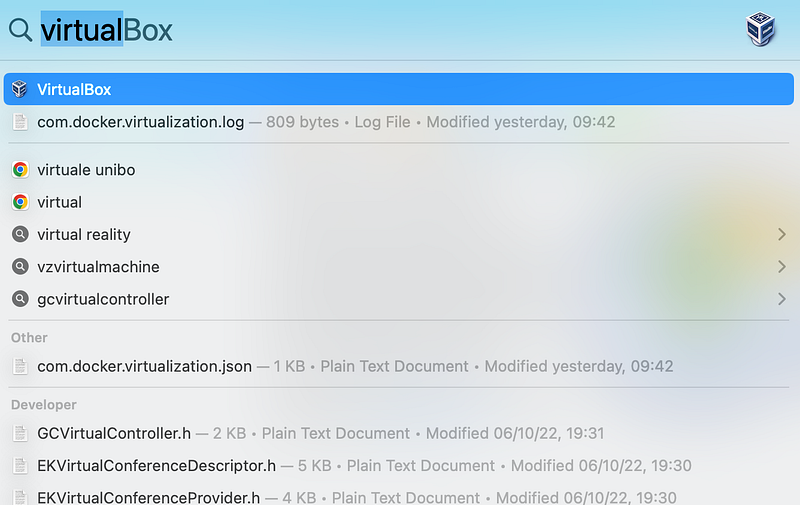Image resolution: width=800 pixels, height=505 pixels.
Task: Click the EKVirtualConferenceDescriptor.h document icon
Action: pos(20,465)
